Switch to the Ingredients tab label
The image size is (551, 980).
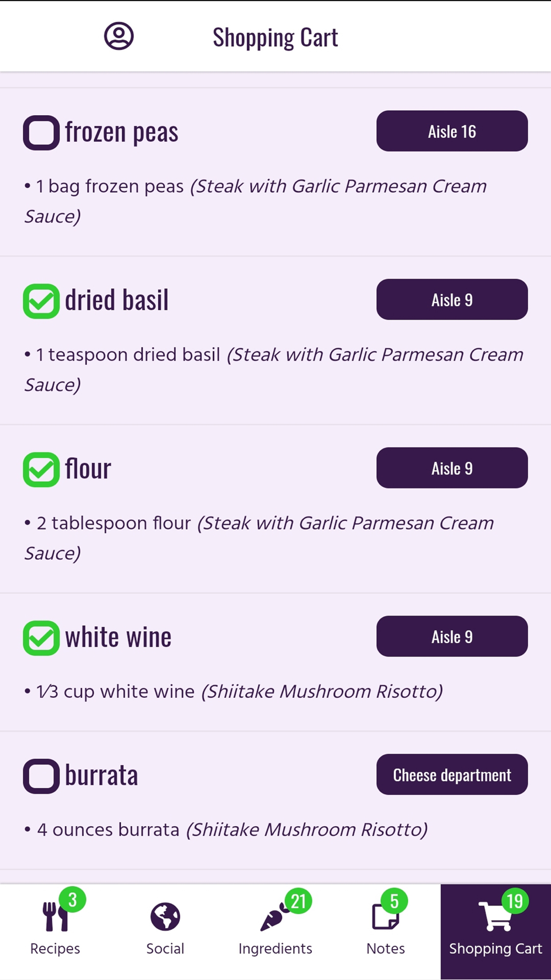[275, 949]
